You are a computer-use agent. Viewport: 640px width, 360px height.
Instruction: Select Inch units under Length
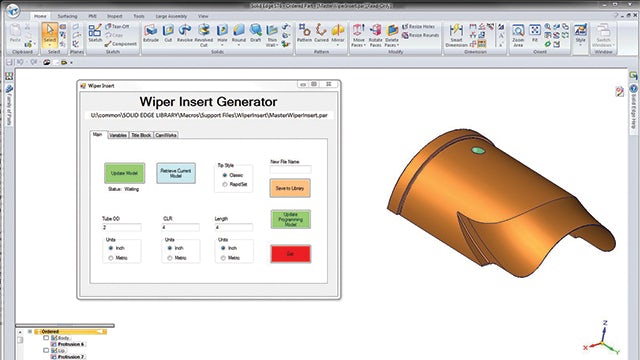pos(223,248)
